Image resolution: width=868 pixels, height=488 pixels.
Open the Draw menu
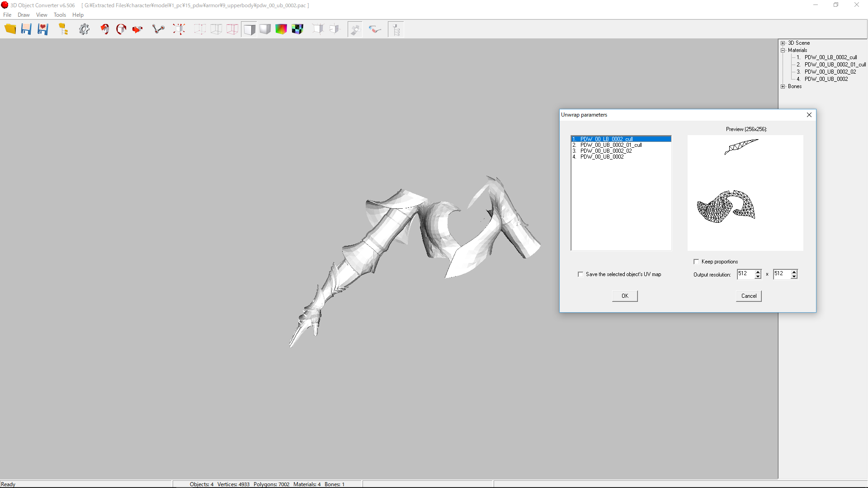(x=24, y=15)
